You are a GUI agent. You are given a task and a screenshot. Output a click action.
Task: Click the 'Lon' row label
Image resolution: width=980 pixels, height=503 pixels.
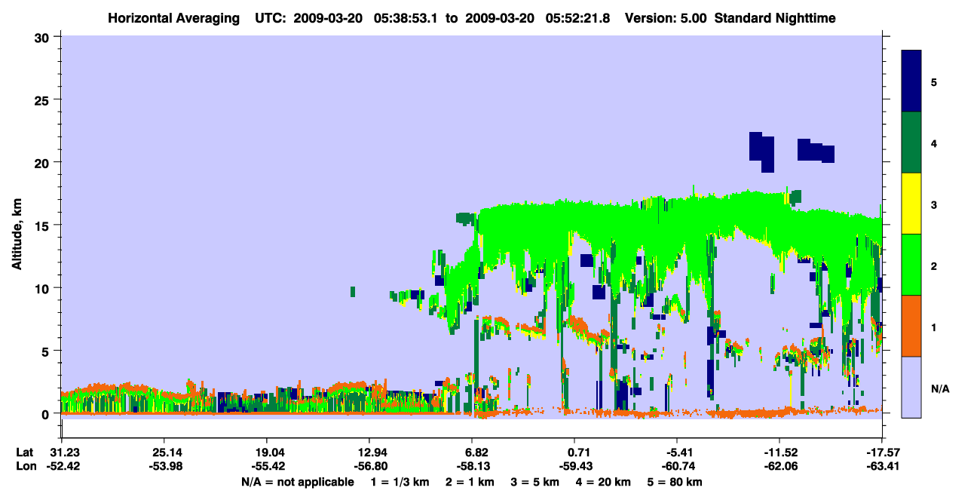(26, 466)
